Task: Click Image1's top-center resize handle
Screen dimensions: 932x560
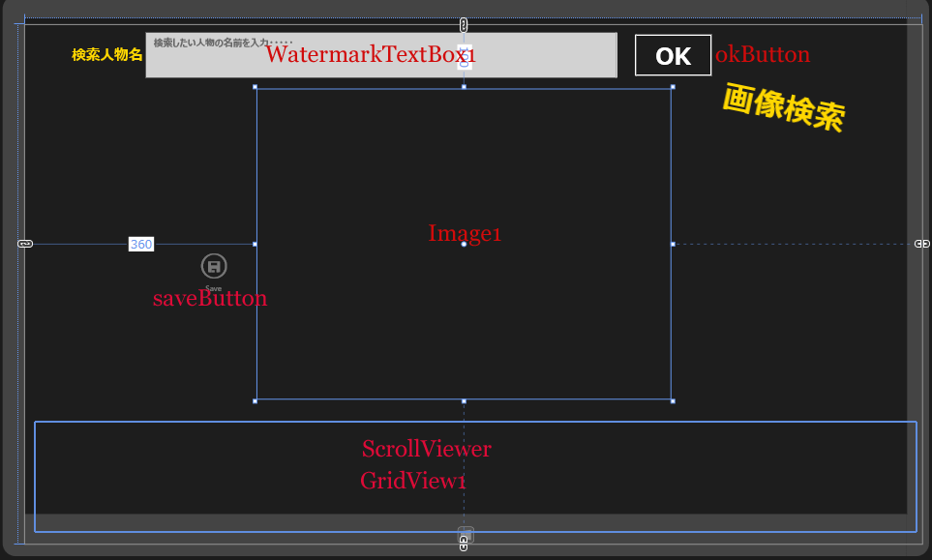Action: click(464, 87)
